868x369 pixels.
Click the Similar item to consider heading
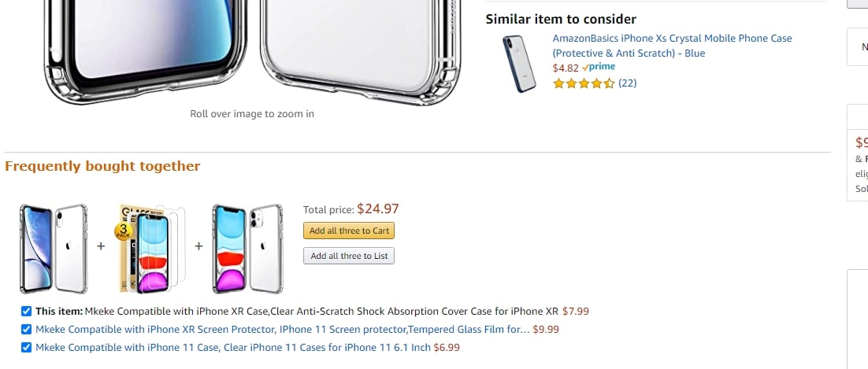coord(561,19)
